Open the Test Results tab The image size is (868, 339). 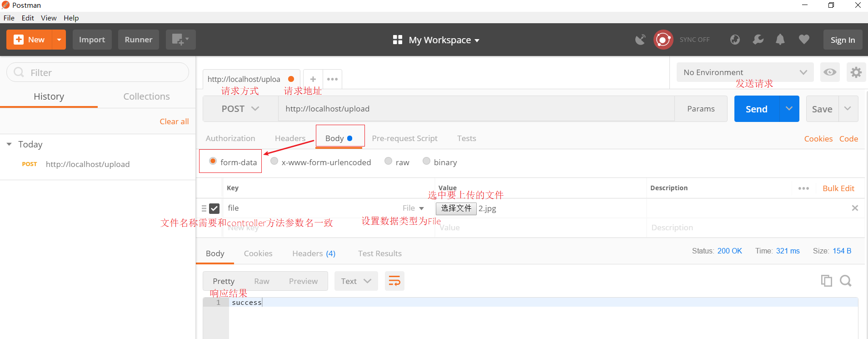tap(380, 253)
